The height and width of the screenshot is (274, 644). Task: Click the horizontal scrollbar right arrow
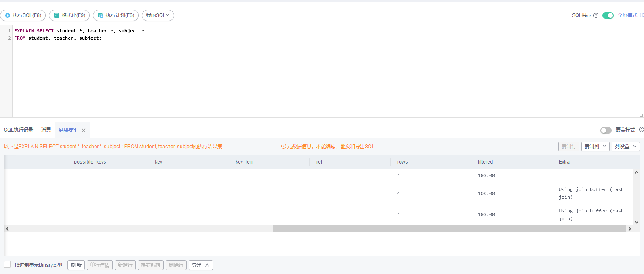click(x=629, y=229)
